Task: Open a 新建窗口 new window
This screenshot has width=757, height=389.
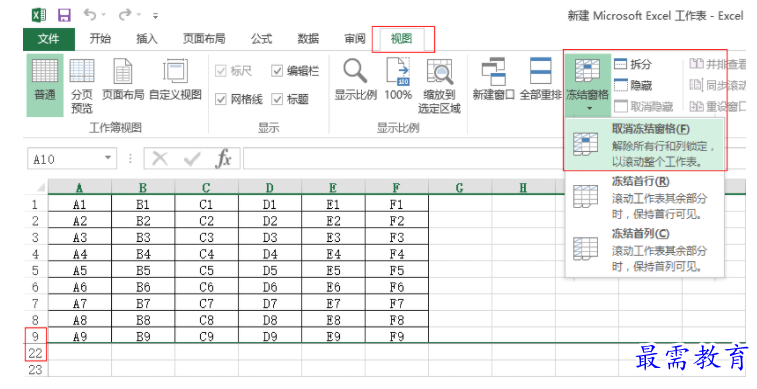Action: 493,80
